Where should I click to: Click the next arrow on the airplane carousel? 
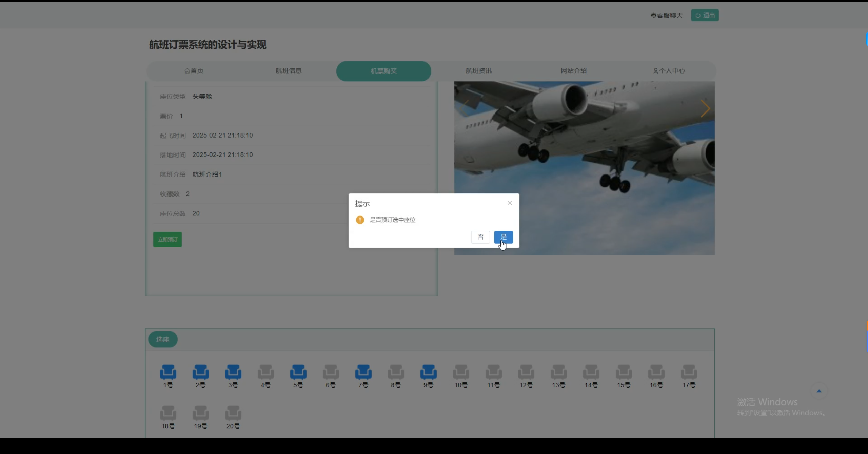pos(705,108)
